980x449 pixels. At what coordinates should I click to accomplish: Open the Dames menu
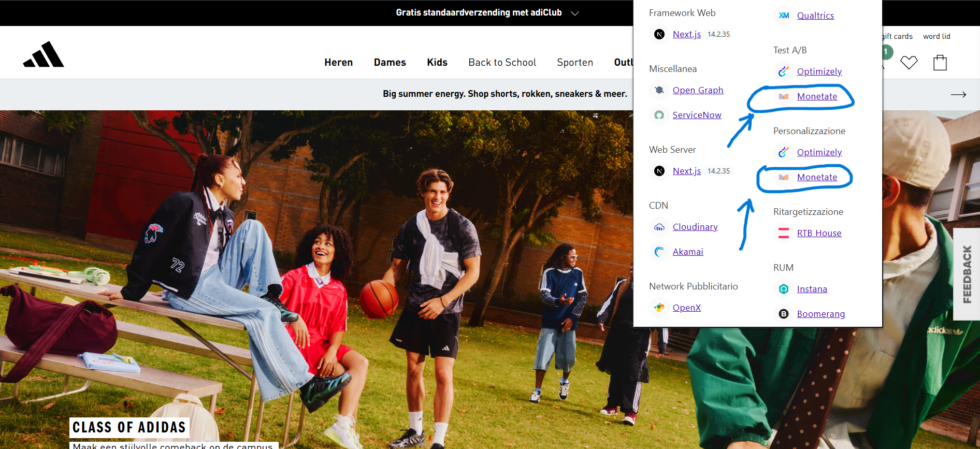[x=390, y=62]
